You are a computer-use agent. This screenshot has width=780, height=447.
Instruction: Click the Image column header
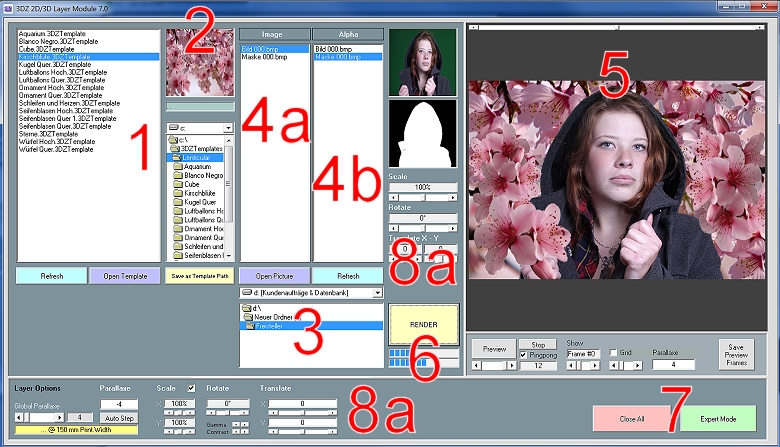(274, 34)
